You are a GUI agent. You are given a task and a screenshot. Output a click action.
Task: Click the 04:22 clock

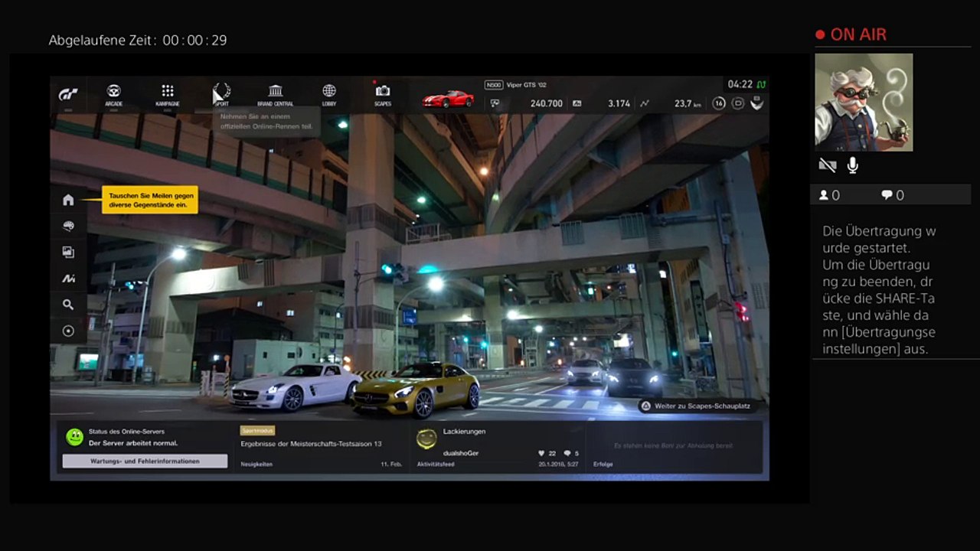740,84
